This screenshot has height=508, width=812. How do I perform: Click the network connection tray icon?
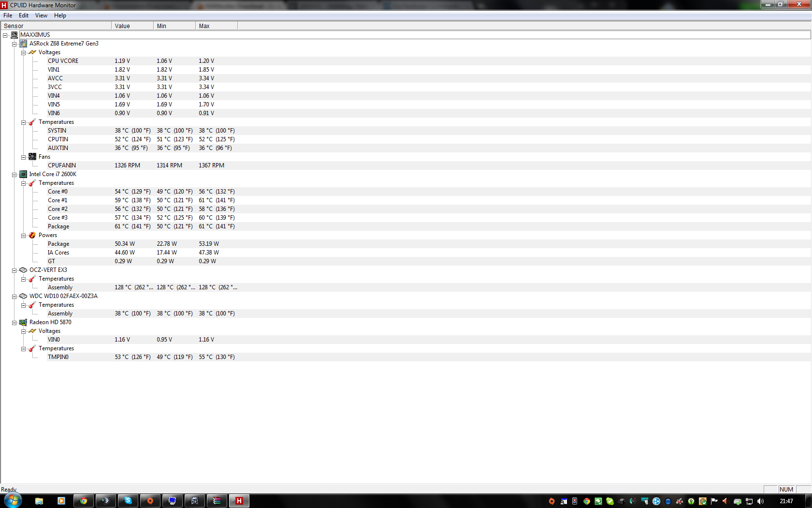click(x=749, y=501)
